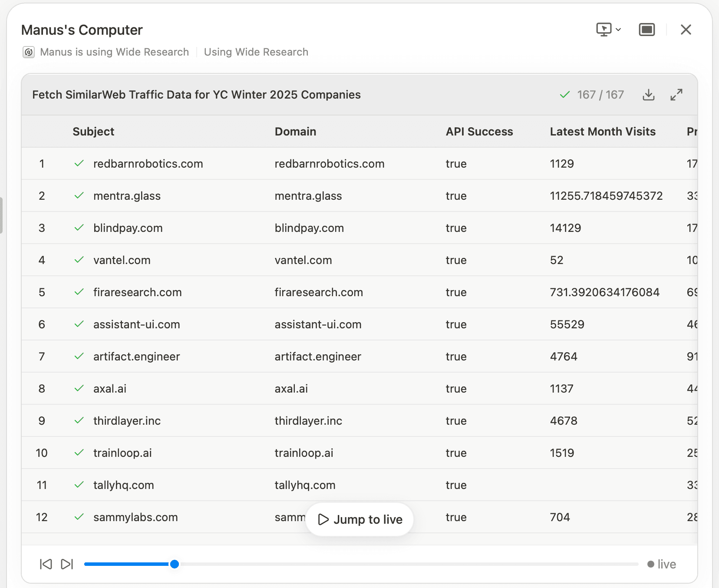The width and height of the screenshot is (719, 588).
Task: Select the Jump to live button
Action: point(359,519)
